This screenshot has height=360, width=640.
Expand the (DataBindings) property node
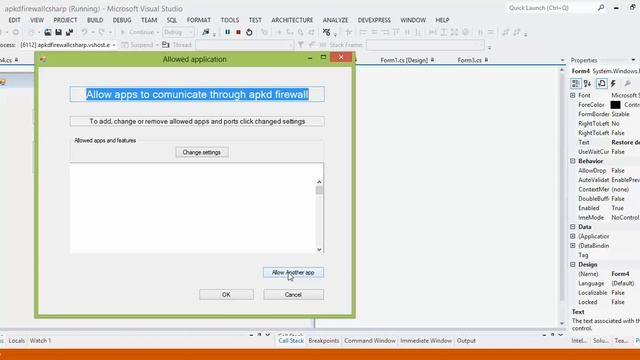click(573, 245)
